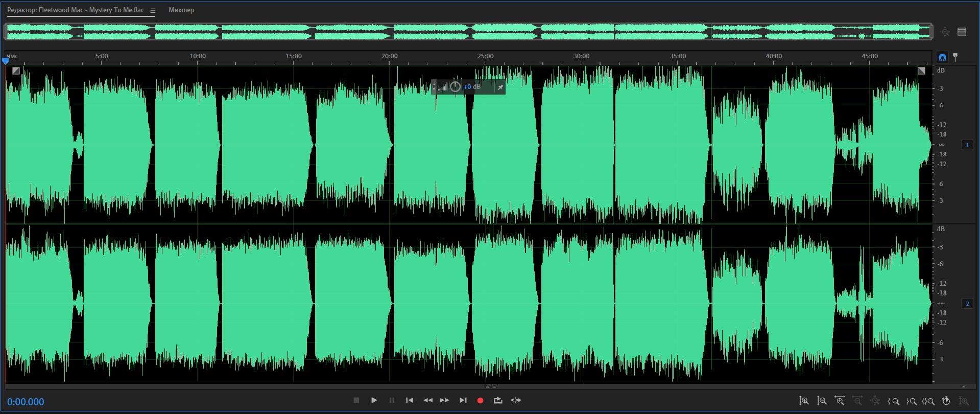Open Editor panel menu icon
Viewport: 980px width, 414px height.
click(153, 10)
